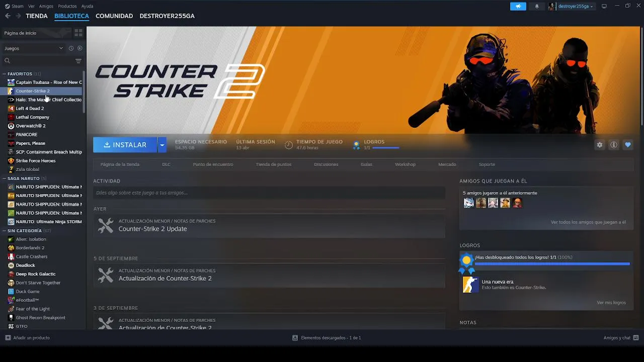
Task: Open downloads status Elementos descargados
Action: tap(327, 338)
